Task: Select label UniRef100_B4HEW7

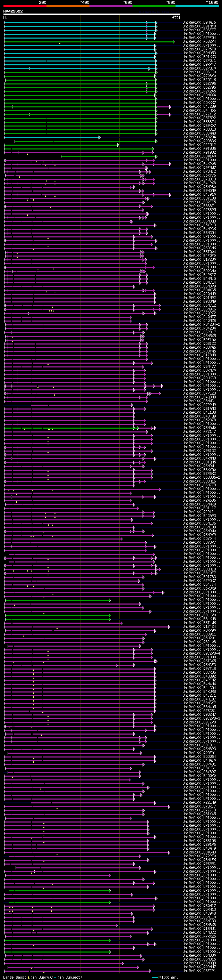Action: (199, 699)
